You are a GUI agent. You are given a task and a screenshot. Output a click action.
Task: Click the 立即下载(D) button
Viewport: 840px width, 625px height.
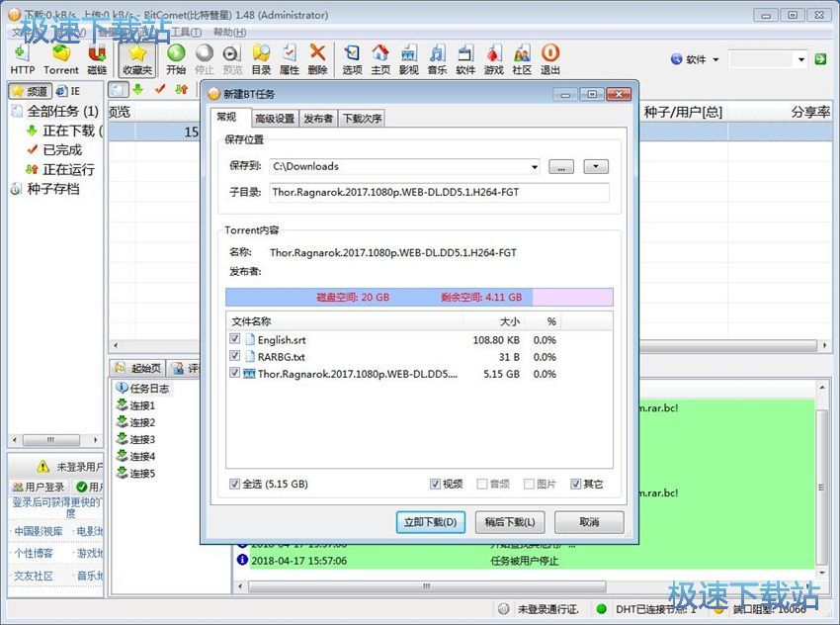pyautogui.click(x=431, y=522)
